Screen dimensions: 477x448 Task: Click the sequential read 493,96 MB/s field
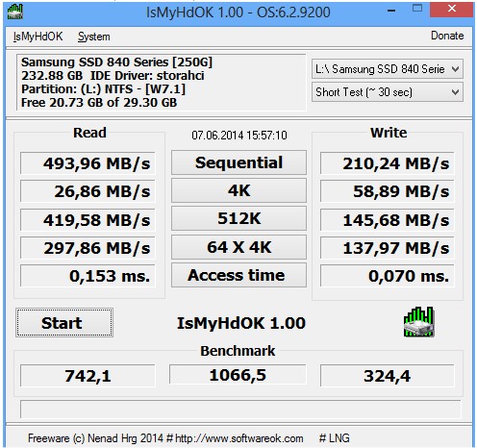88,163
